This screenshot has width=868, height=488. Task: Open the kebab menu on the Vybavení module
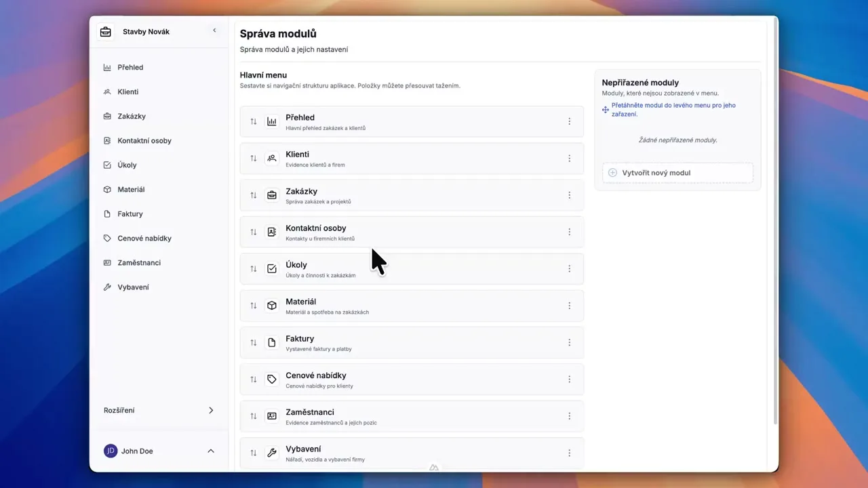569,453
